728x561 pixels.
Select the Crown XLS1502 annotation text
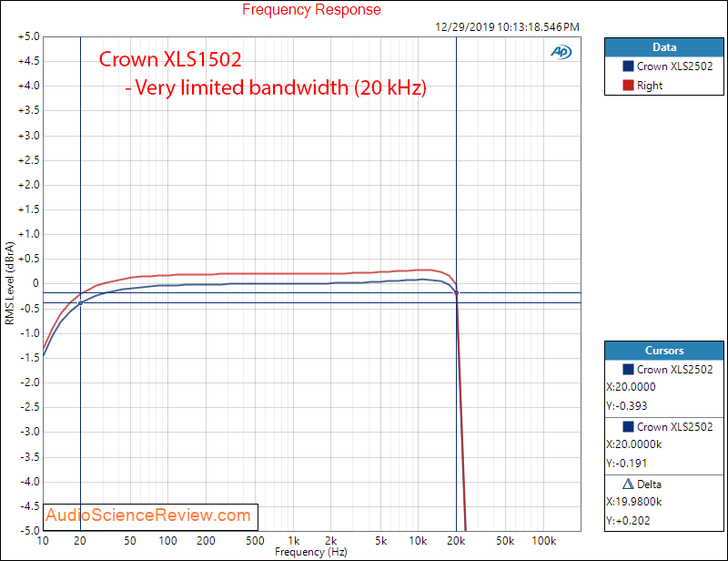click(x=170, y=61)
